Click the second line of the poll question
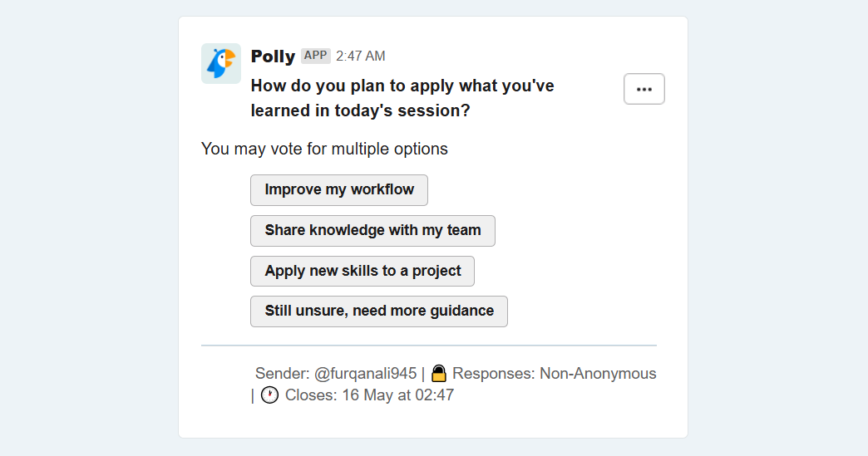Screen dimensions: 868x456 (360, 111)
